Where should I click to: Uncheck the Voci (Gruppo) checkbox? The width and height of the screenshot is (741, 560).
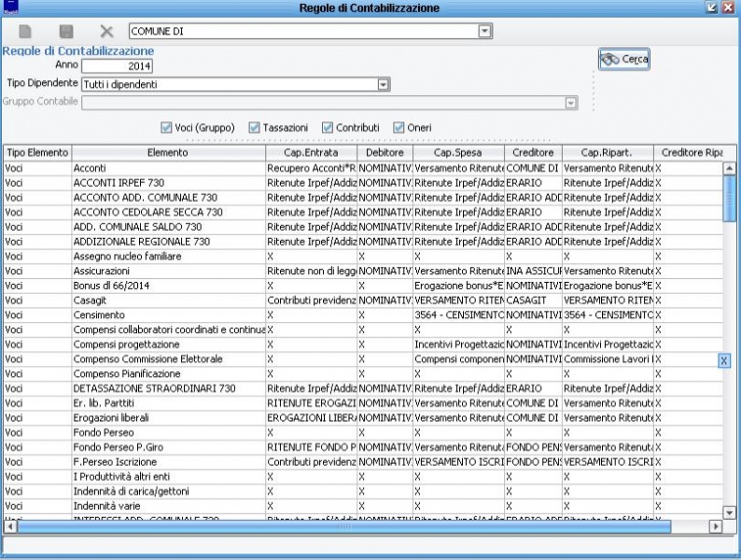(x=167, y=127)
